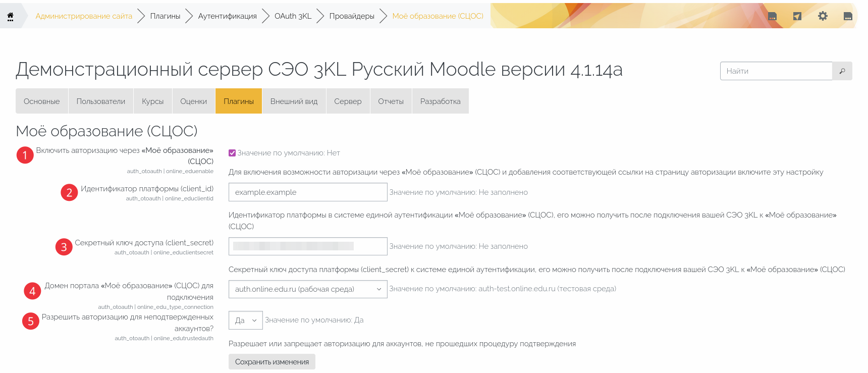Switch to the Пользователи tab
The height and width of the screenshot is (373, 868).
[x=101, y=101]
